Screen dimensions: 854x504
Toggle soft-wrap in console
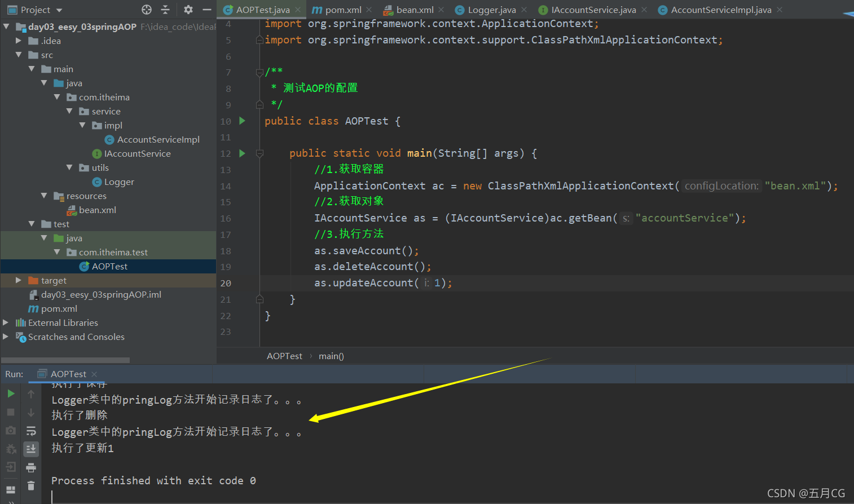click(31, 431)
